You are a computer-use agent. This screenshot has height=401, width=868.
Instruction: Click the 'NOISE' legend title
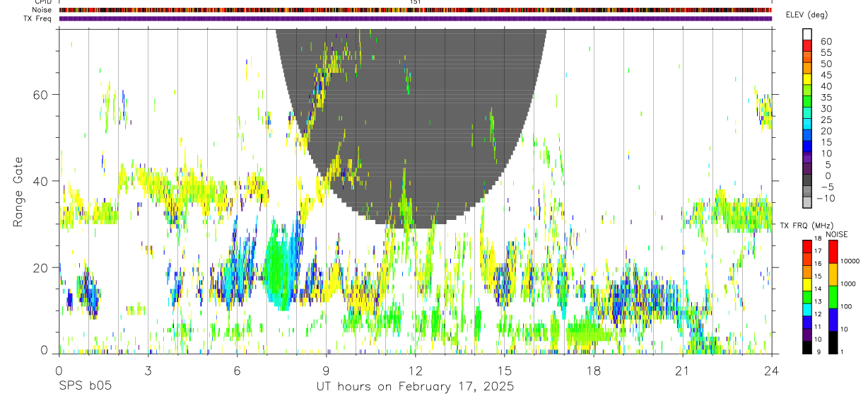click(837, 234)
